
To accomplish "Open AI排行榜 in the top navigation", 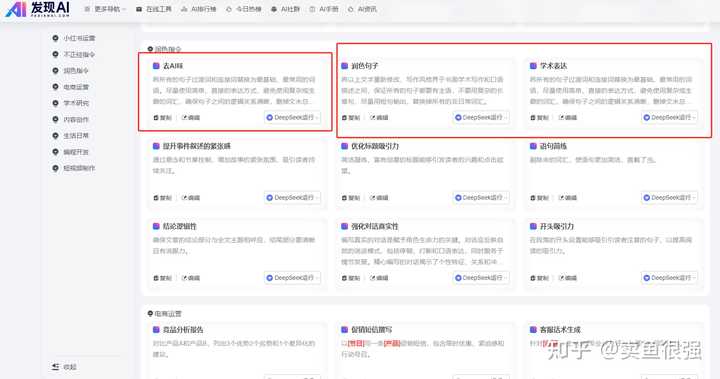I will 198,9.
